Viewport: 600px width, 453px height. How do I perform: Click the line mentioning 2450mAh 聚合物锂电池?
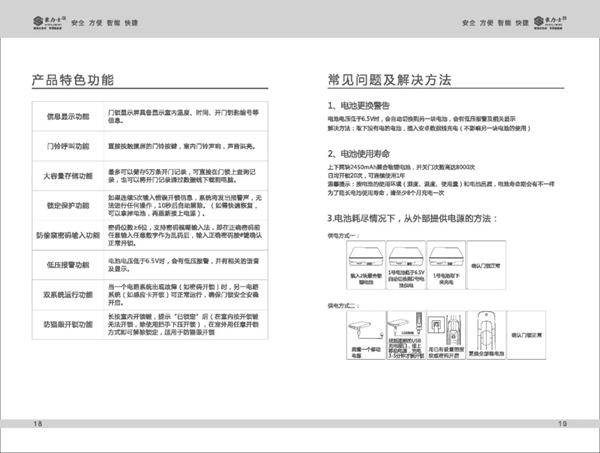pyautogui.click(x=401, y=167)
